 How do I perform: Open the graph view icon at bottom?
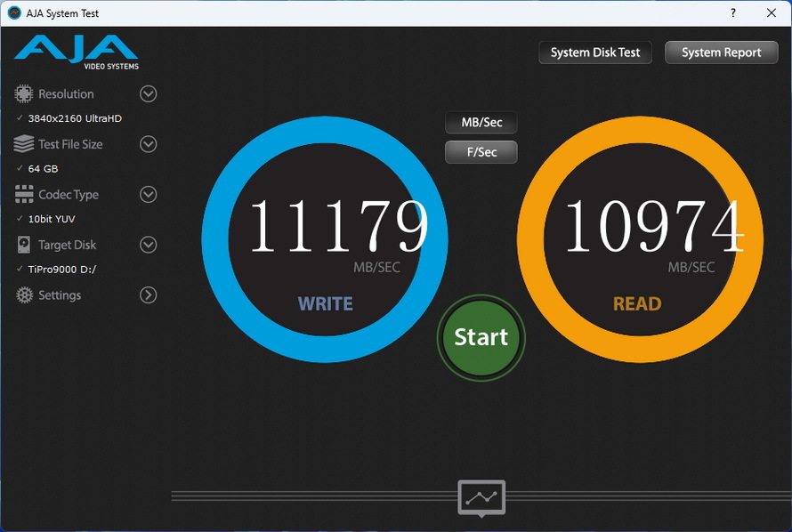pyautogui.click(x=481, y=497)
